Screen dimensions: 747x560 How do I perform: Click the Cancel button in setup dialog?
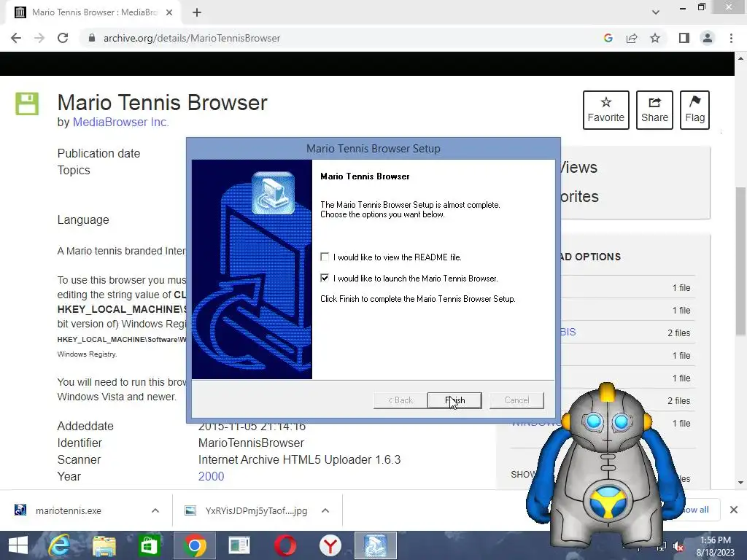516,400
